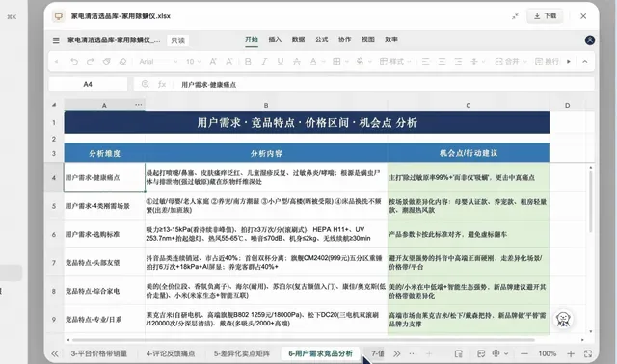Click the eraser clear-format icon
Screen dimensions: 617x364
tap(122, 62)
